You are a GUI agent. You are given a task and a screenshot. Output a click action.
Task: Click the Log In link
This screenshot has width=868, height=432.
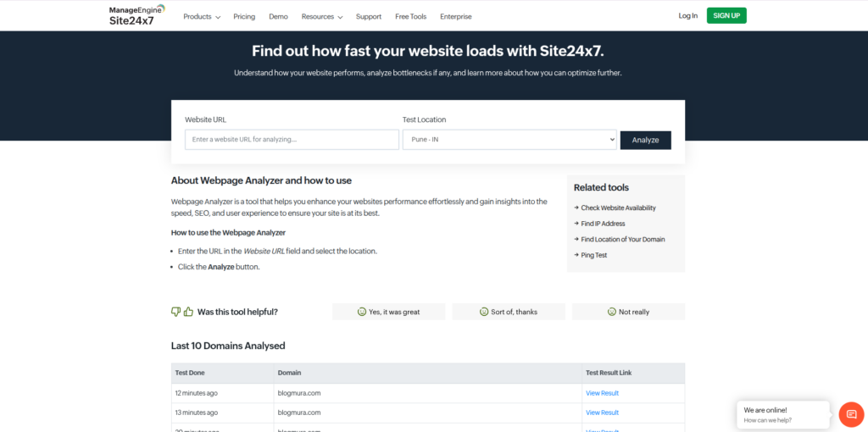click(688, 15)
